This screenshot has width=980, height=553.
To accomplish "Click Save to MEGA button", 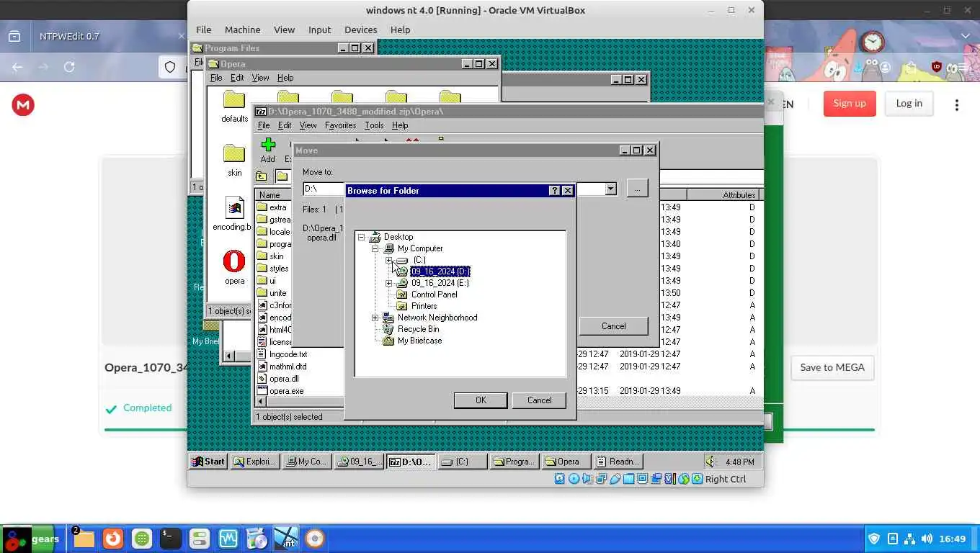I will (x=832, y=367).
